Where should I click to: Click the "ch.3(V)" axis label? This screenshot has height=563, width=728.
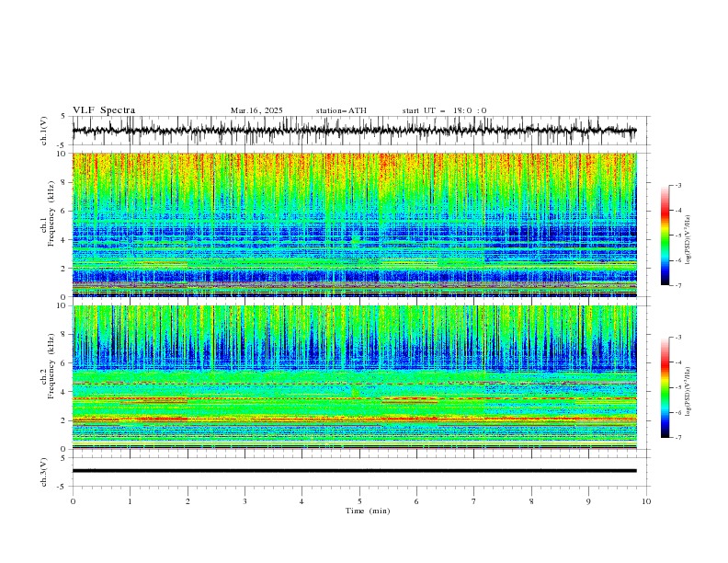[44, 472]
